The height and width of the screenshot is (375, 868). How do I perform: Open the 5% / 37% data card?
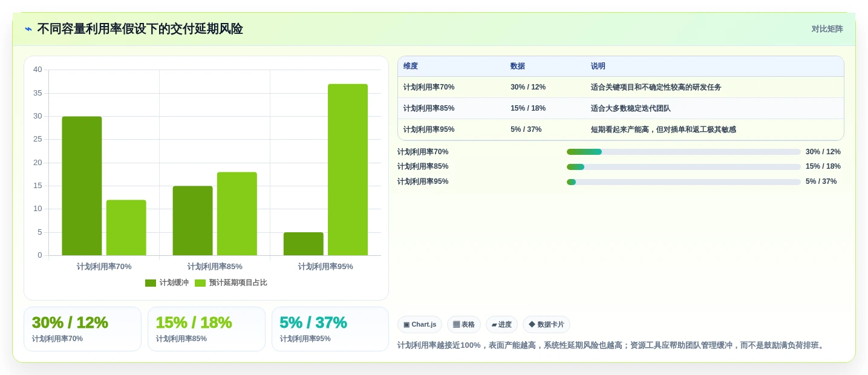pyautogui.click(x=330, y=329)
